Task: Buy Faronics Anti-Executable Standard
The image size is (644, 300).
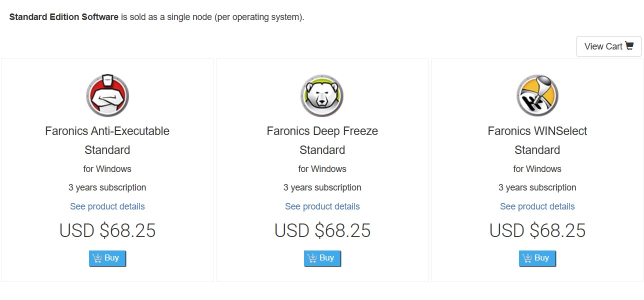Action: (107, 258)
